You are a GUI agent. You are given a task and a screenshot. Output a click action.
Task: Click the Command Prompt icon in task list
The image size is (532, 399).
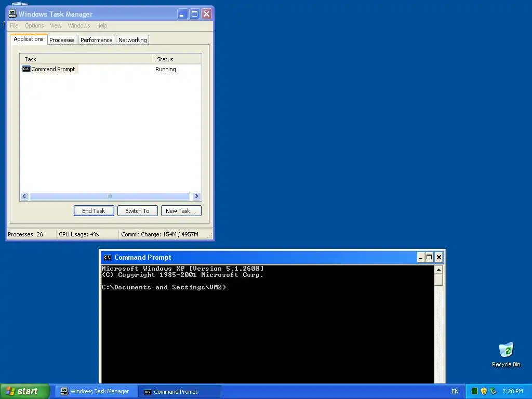(26, 69)
